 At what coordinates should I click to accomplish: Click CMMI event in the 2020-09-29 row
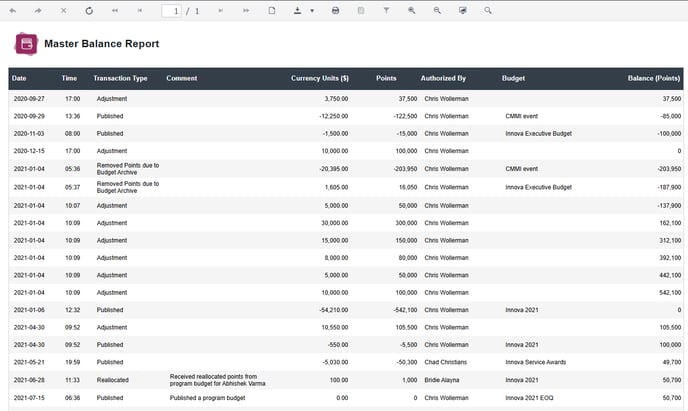pyautogui.click(x=522, y=116)
